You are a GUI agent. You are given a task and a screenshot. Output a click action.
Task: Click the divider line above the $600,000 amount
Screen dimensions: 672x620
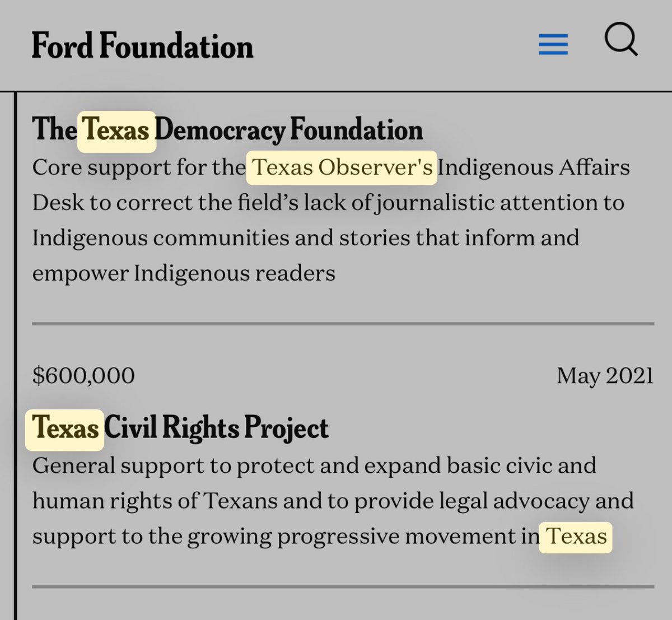343,324
